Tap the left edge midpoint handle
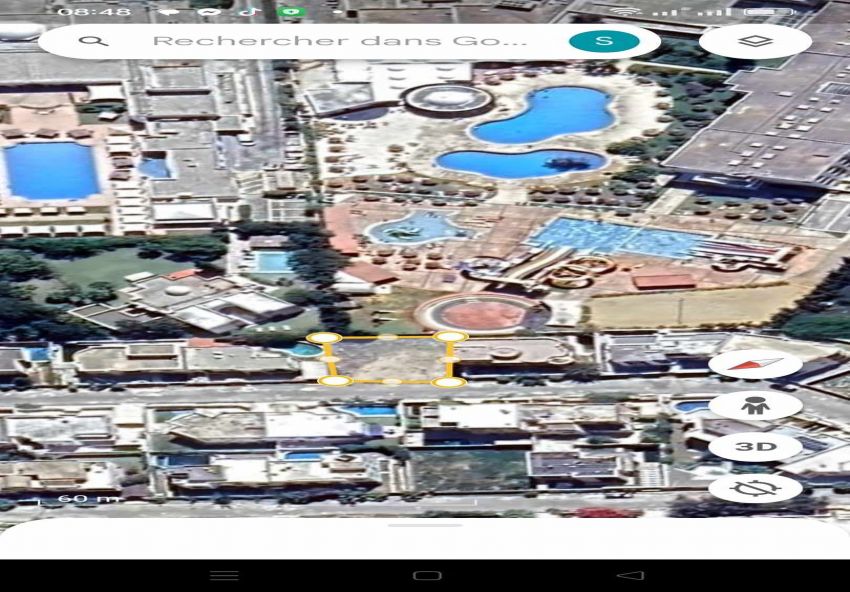850x592 pixels. 328,358
